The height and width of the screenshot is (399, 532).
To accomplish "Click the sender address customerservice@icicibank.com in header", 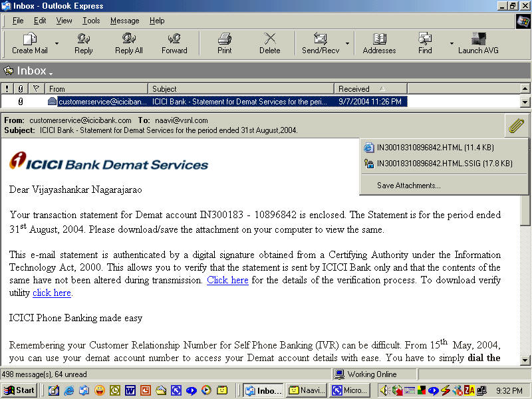I will (80, 120).
